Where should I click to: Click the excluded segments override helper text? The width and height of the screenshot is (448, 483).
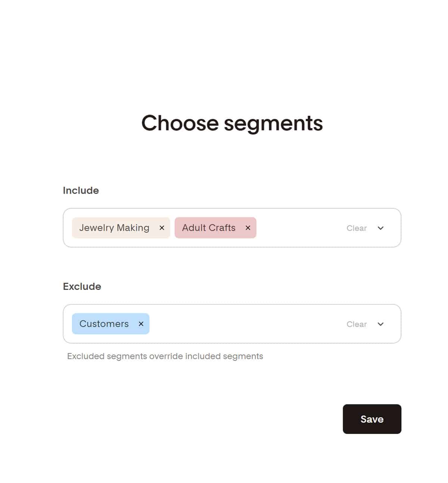165,356
